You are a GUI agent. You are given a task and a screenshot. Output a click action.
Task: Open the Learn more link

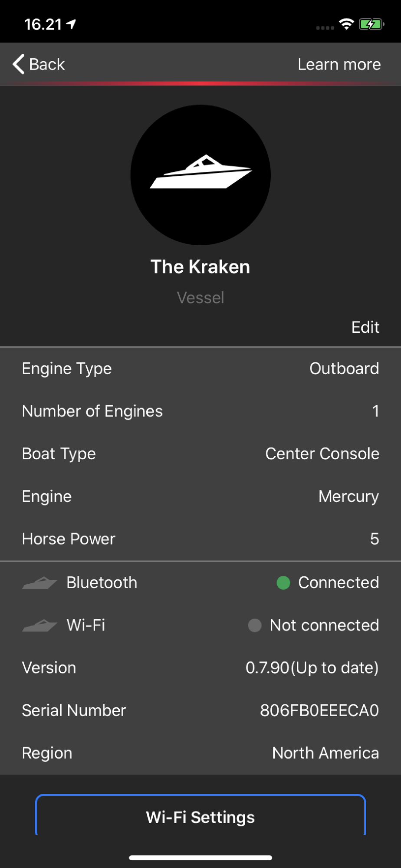(x=339, y=64)
